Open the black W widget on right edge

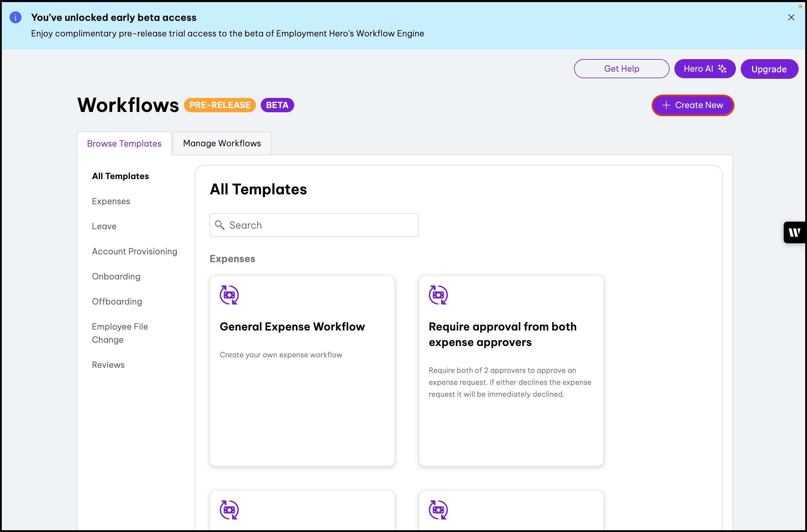coord(794,232)
